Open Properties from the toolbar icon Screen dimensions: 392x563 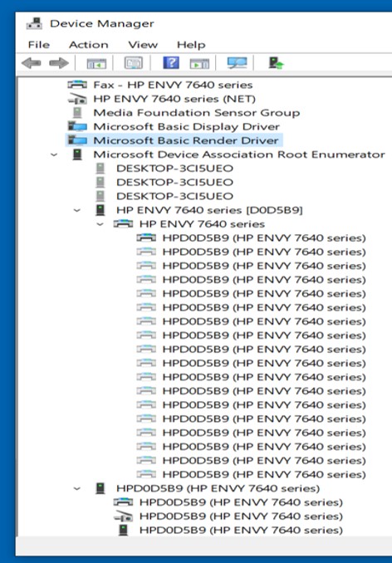[x=133, y=63]
